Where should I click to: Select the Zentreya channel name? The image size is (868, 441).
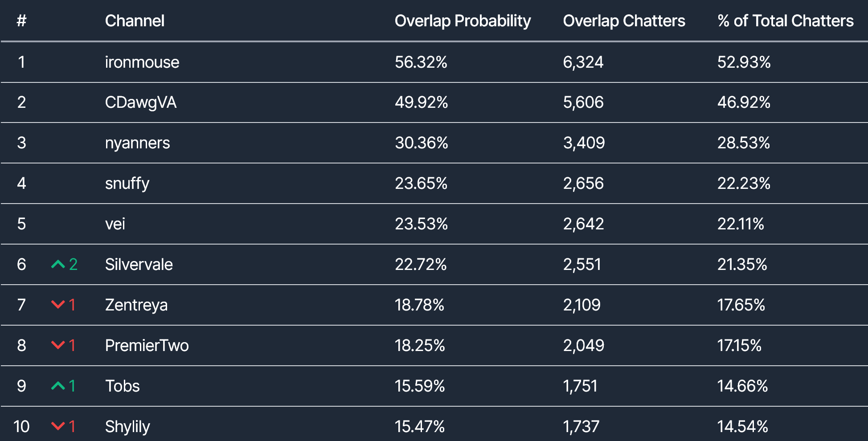[x=136, y=305]
